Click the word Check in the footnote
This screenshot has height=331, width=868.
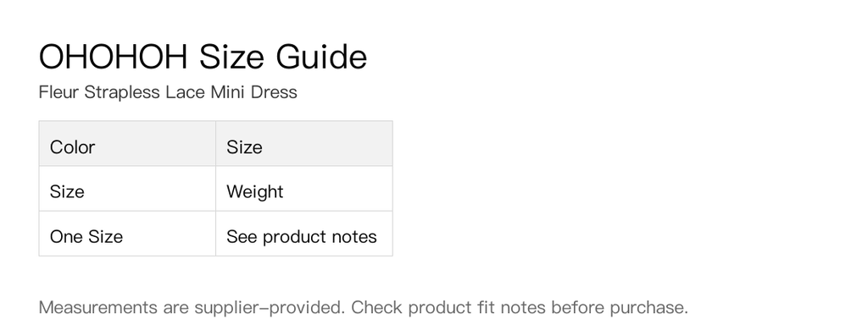point(376,307)
